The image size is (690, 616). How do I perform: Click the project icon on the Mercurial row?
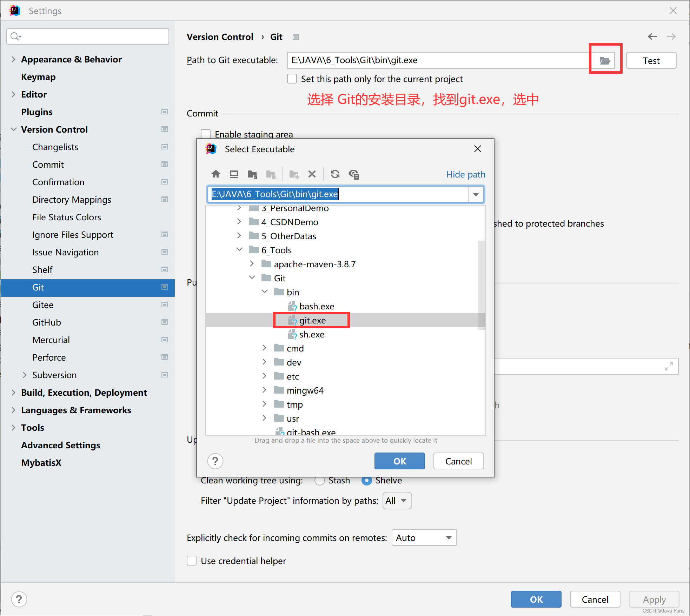tap(164, 340)
